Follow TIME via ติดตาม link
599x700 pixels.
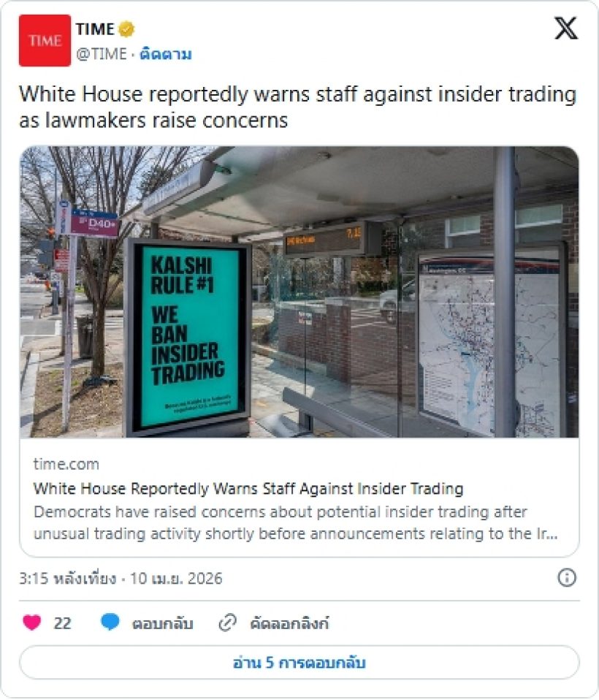166,55
